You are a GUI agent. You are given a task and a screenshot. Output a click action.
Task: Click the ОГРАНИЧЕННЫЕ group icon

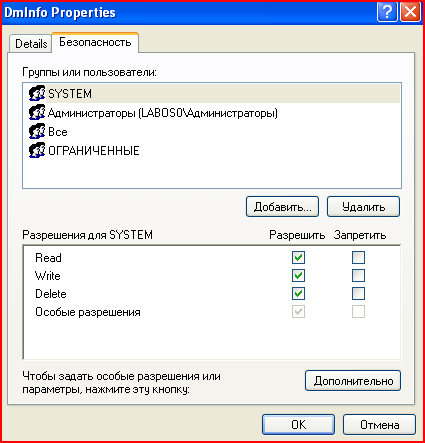tap(37, 150)
